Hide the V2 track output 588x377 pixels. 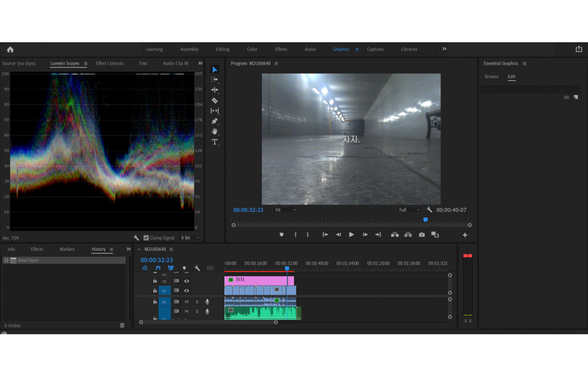tap(187, 281)
